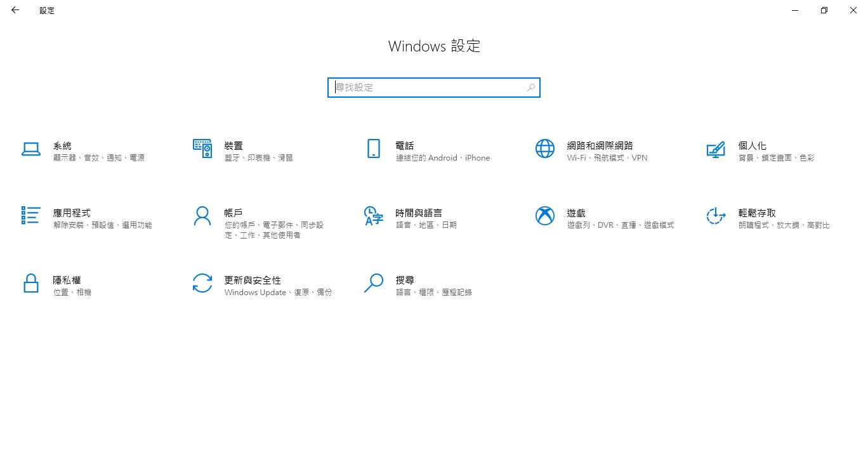Click the back arrow beside 設定 title
Screen dimensions: 868x462
pyautogui.click(x=15, y=10)
